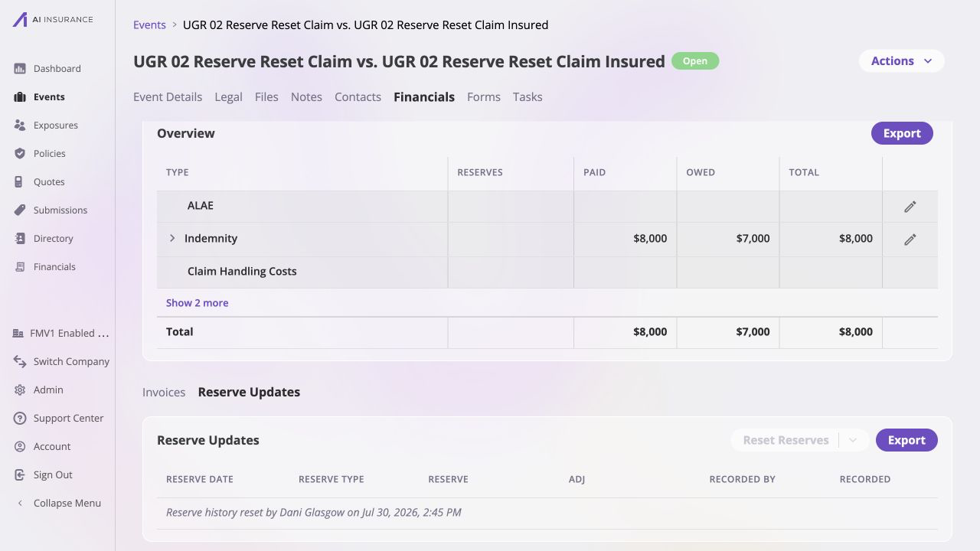Switch to the Event Details tab
This screenshot has height=551, width=980.
[168, 97]
